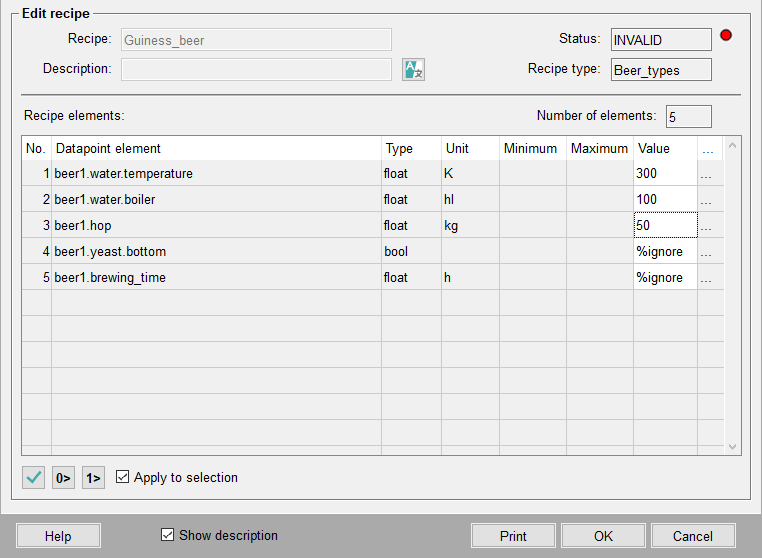The height and width of the screenshot is (558, 762).
Task: Click the red INVALID status indicator
Action: click(726, 36)
